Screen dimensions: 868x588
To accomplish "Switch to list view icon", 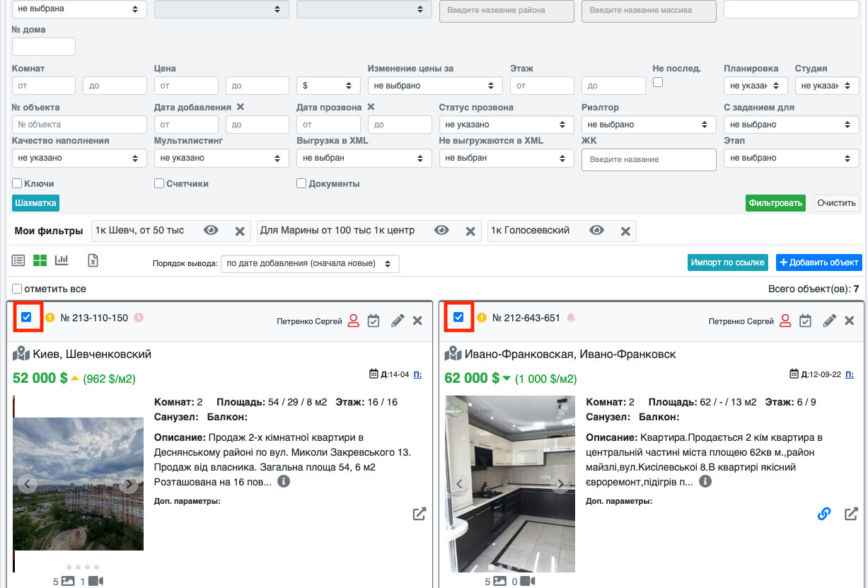I will point(18,260).
